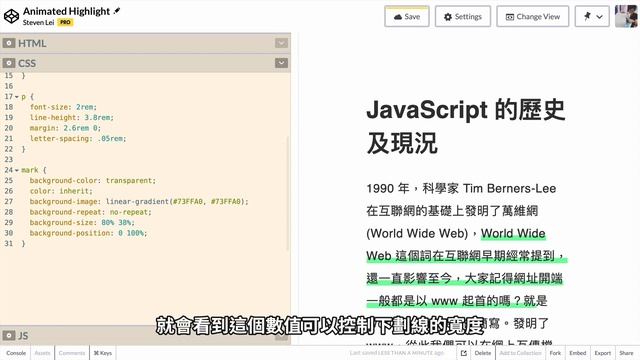Screen dimensions: 640x360
Task: Click the JavaScript 的歷史 heading in preview
Action: (465, 126)
